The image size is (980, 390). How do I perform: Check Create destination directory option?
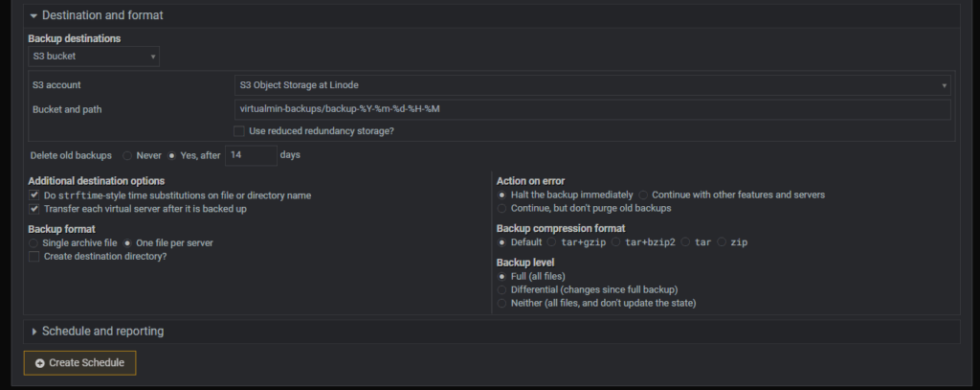(34, 257)
